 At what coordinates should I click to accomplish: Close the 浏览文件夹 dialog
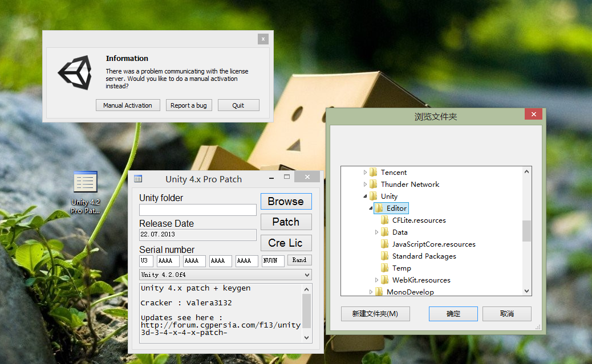tap(533, 114)
